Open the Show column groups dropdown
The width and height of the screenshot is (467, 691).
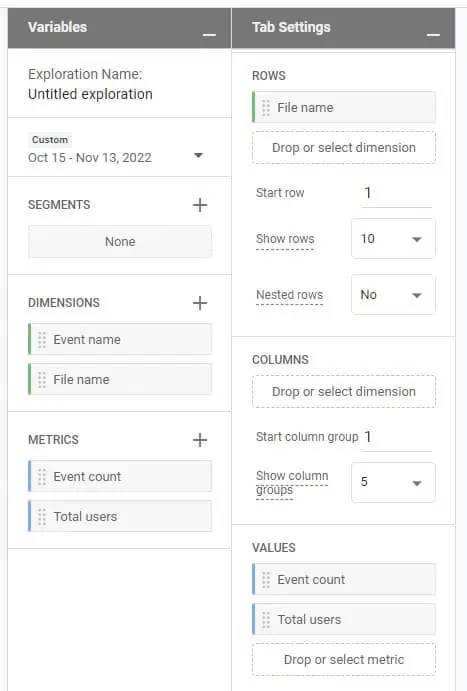click(x=393, y=483)
